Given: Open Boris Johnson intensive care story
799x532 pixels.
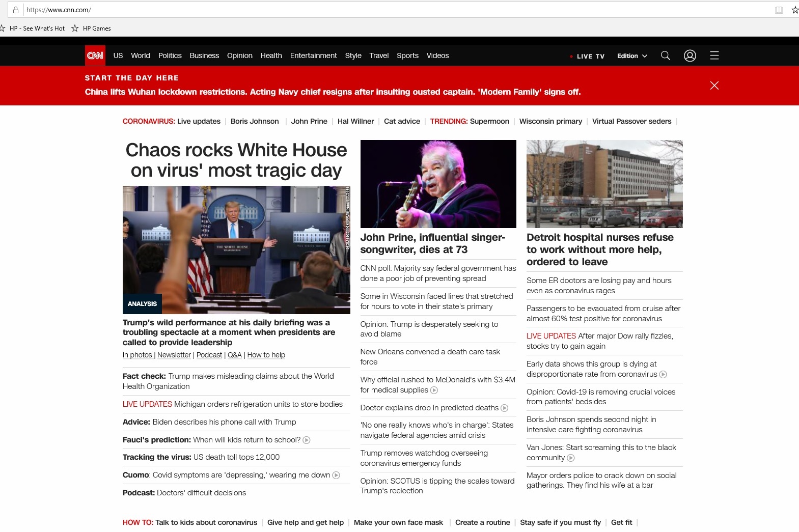Looking at the screenshot, I should (591, 425).
